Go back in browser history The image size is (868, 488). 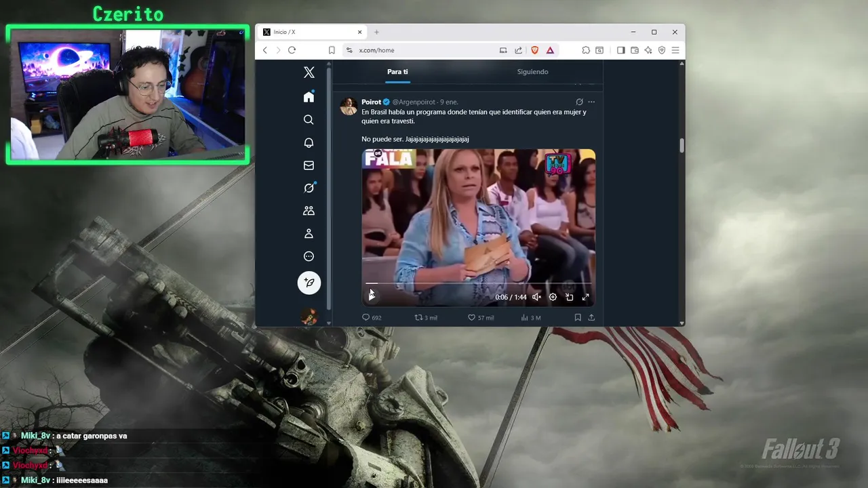265,50
